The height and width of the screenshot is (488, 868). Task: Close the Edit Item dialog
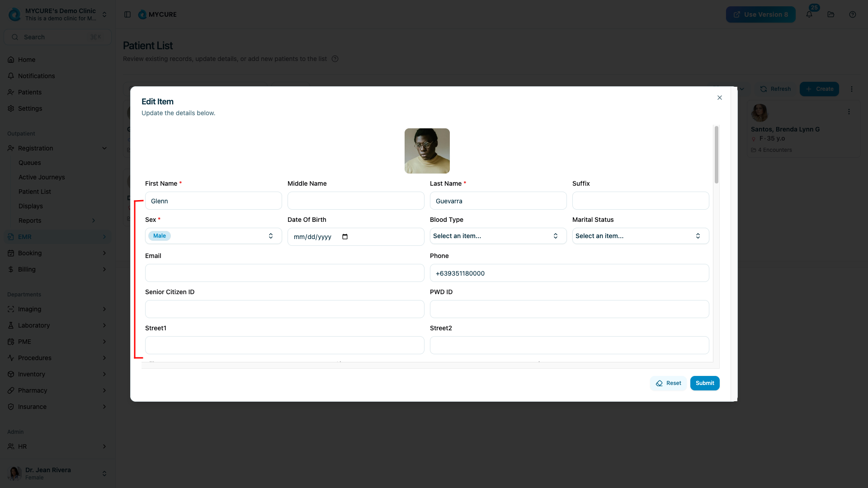pyautogui.click(x=720, y=98)
